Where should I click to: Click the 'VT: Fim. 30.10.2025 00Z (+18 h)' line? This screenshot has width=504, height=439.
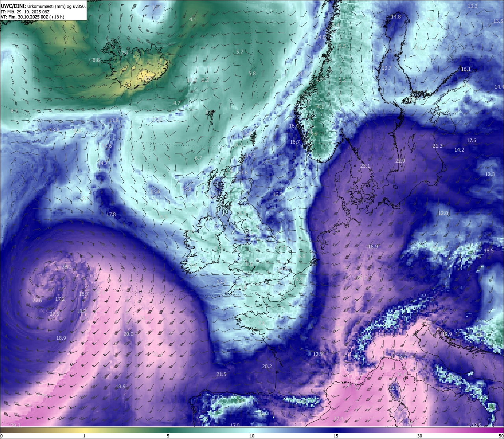pyautogui.click(x=33, y=17)
